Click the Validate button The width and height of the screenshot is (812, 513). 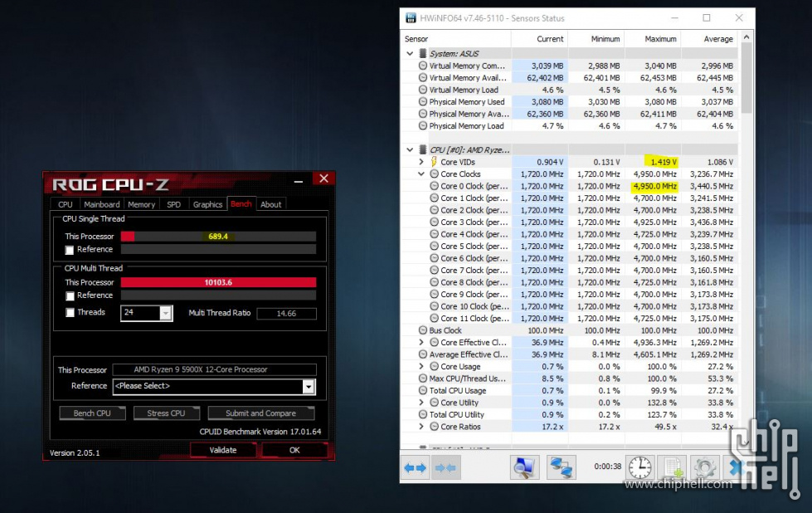point(223,450)
